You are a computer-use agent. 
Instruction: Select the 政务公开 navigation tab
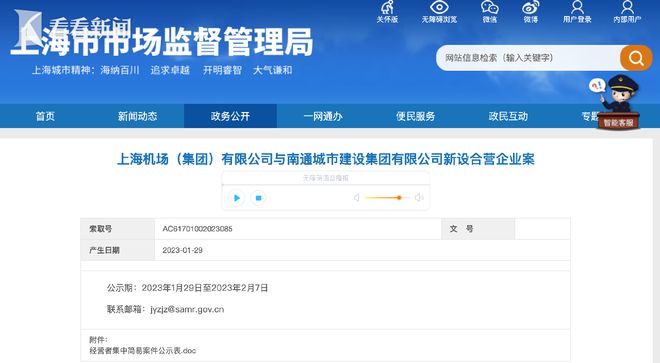(230, 116)
